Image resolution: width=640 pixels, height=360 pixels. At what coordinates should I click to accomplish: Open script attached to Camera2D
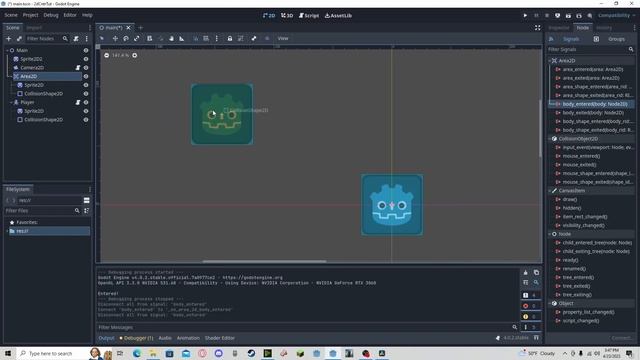[x=78, y=68]
